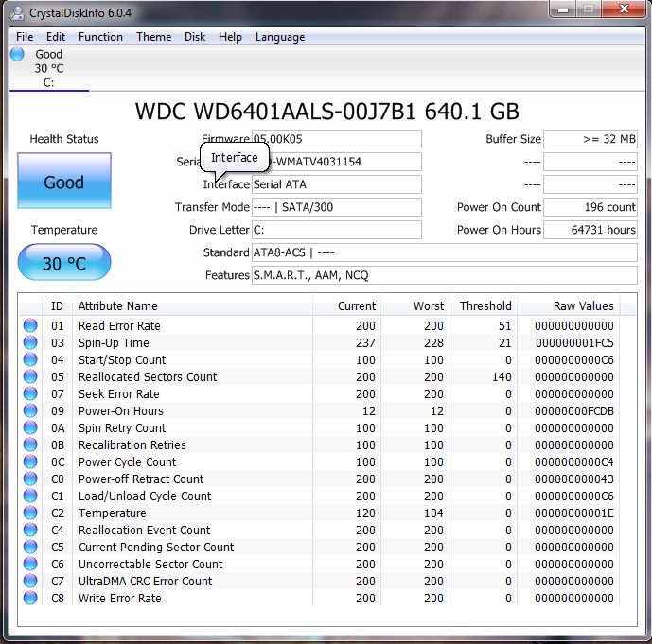Open the Disk menu
The width and height of the screenshot is (652, 644).
pos(195,37)
